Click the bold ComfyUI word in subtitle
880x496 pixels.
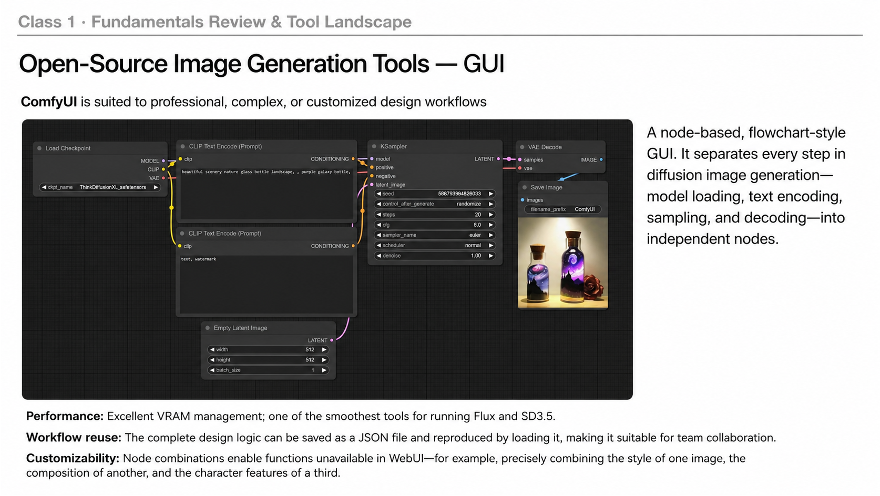point(49,102)
